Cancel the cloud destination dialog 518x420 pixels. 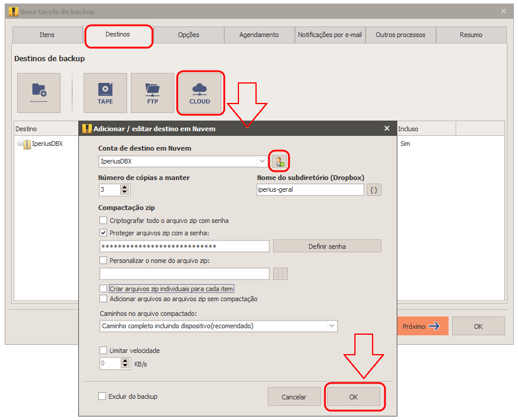(294, 397)
